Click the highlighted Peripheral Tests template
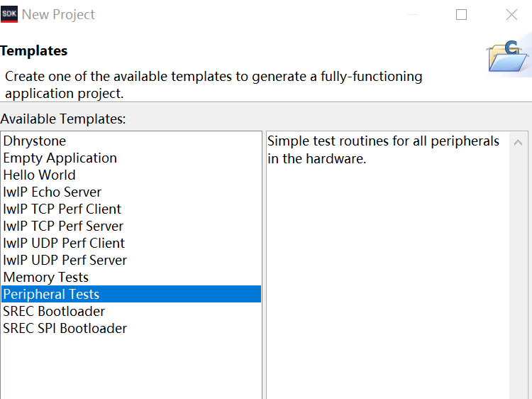532x399 pixels. pyautogui.click(x=51, y=295)
